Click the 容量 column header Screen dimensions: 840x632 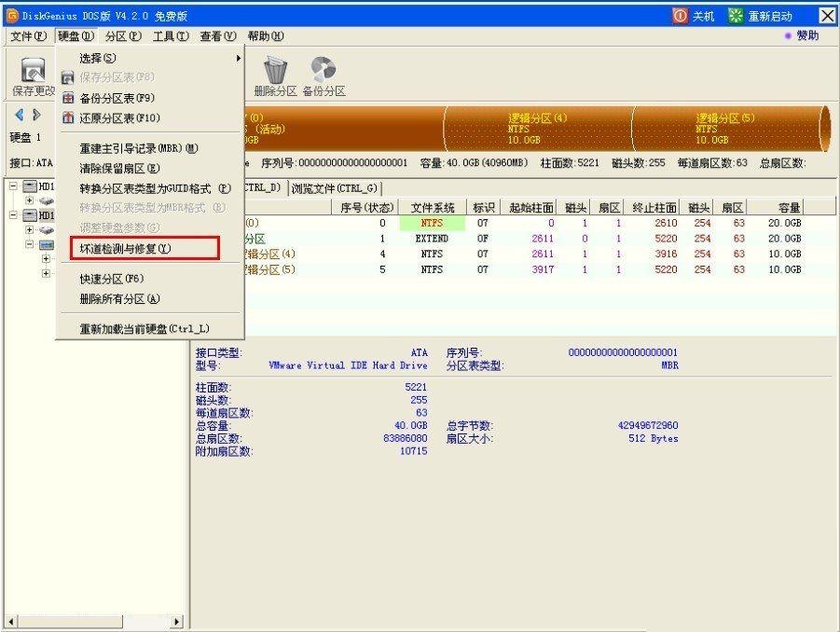(x=777, y=207)
